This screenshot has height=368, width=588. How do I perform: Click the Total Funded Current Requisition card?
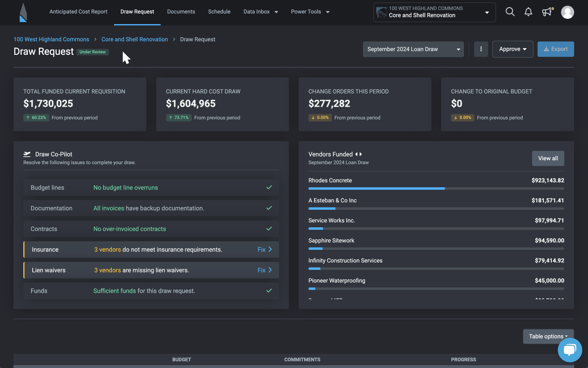pyautogui.click(x=80, y=104)
